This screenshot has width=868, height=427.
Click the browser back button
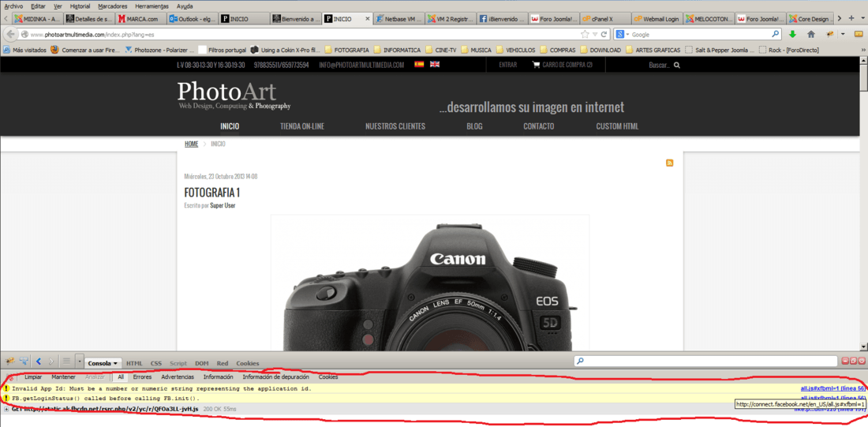(x=10, y=35)
